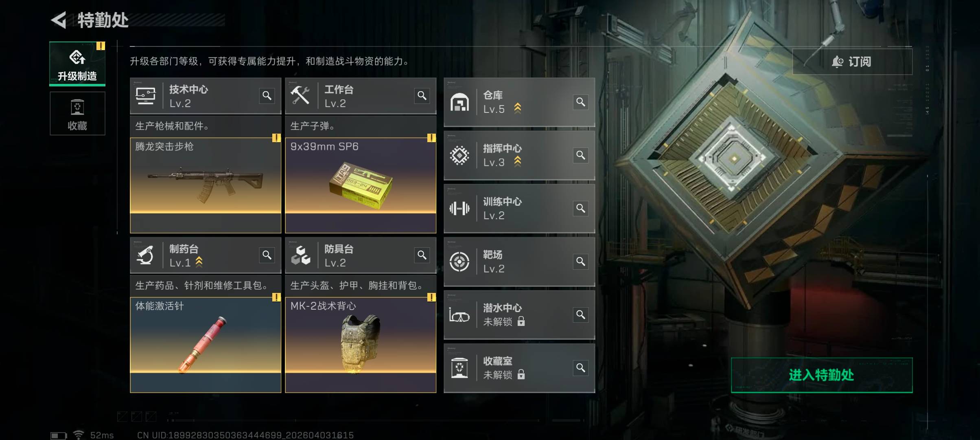This screenshot has height=440, width=980.
Task: Click the 订阅 subscribe button
Action: point(852,62)
